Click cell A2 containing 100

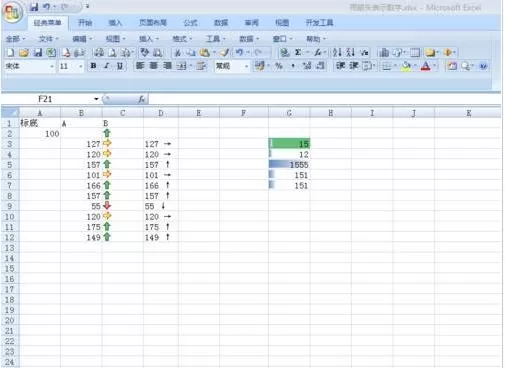[x=40, y=134]
